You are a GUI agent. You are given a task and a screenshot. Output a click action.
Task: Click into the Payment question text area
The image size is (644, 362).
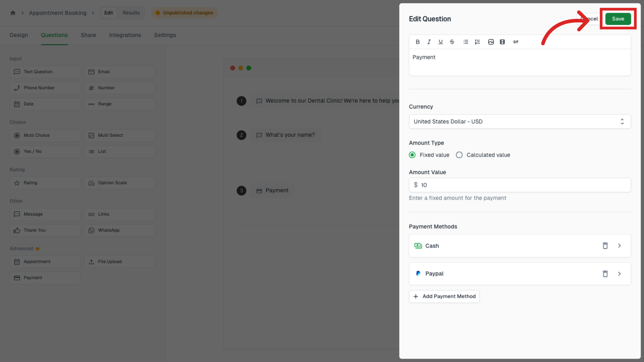[520, 62]
